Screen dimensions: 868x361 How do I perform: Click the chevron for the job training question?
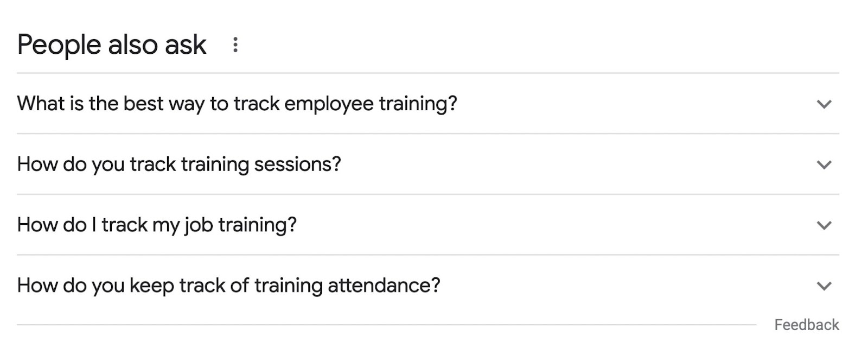[x=824, y=224]
